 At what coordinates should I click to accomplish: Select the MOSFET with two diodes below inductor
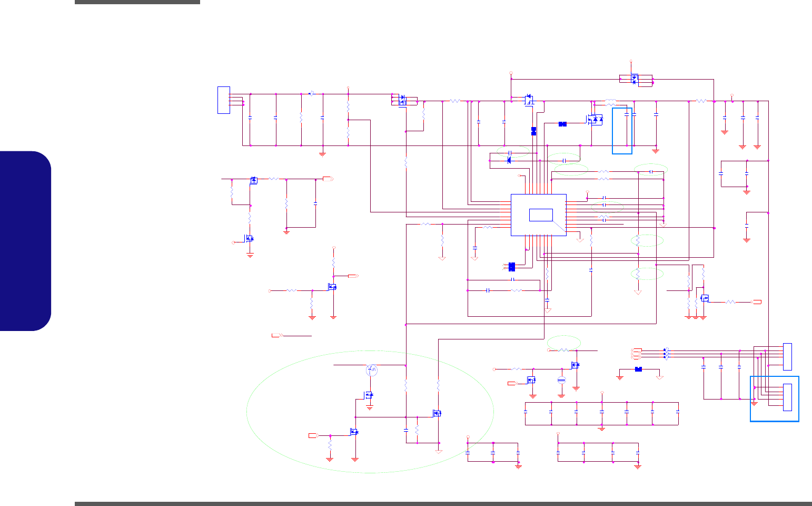pos(595,120)
